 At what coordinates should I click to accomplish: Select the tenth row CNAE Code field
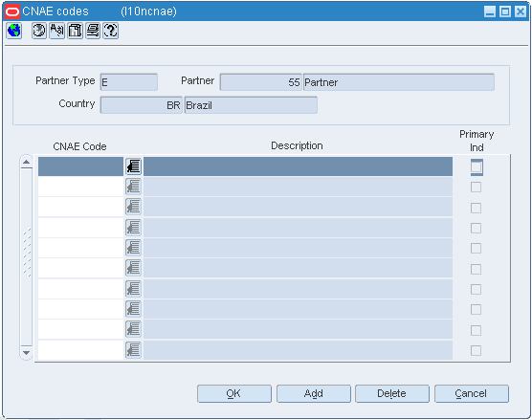point(80,350)
